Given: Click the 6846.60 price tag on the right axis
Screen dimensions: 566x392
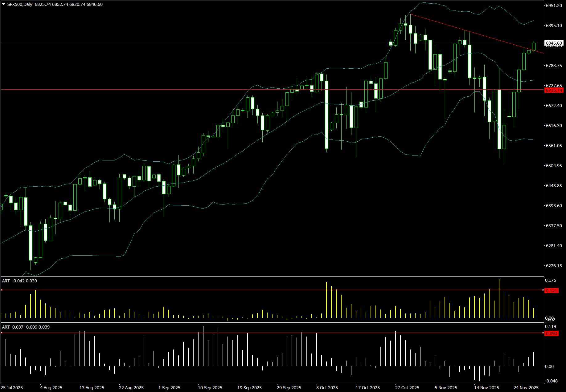Looking at the screenshot, I should [553, 43].
